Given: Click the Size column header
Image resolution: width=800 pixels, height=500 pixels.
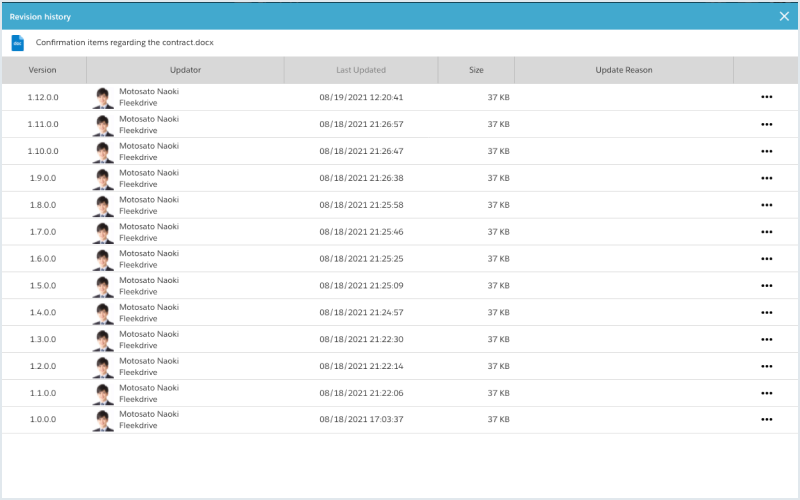Looking at the screenshot, I should tap(476, 70).
